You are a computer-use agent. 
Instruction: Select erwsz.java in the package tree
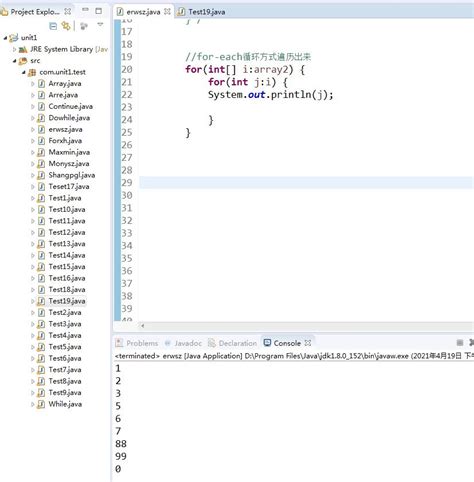65,129
